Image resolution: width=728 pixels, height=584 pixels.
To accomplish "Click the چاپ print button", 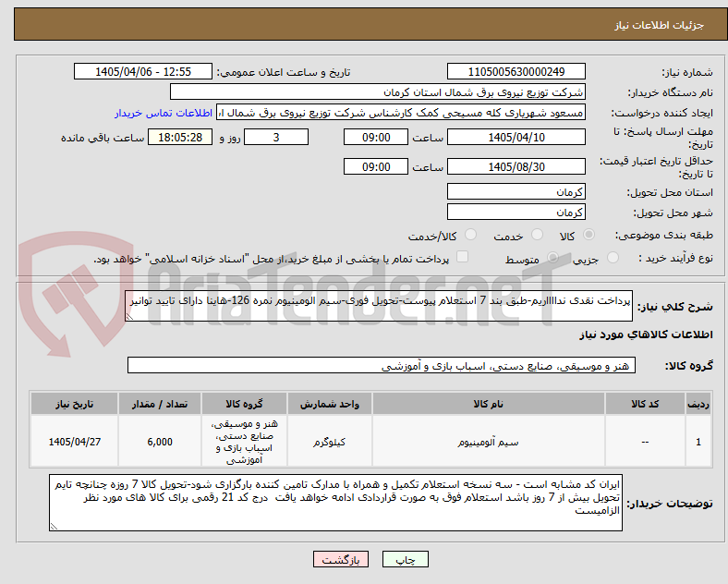I will pos(405,559).
